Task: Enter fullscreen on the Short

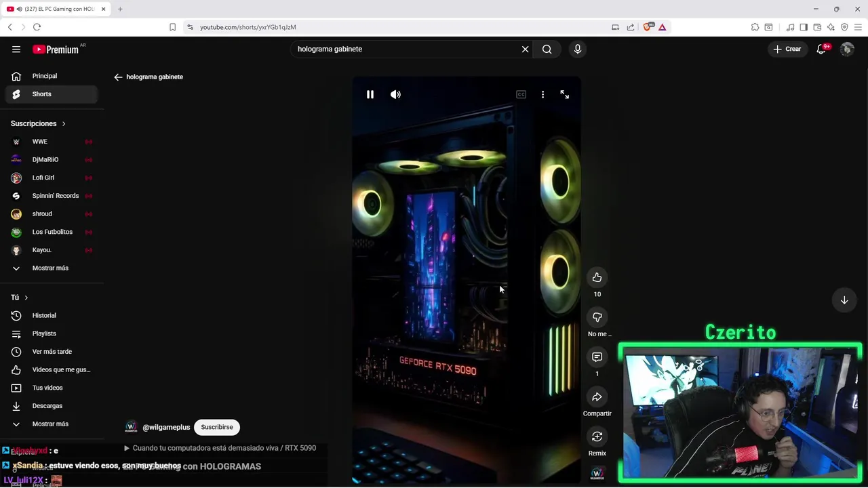Action: click(565, 95)
